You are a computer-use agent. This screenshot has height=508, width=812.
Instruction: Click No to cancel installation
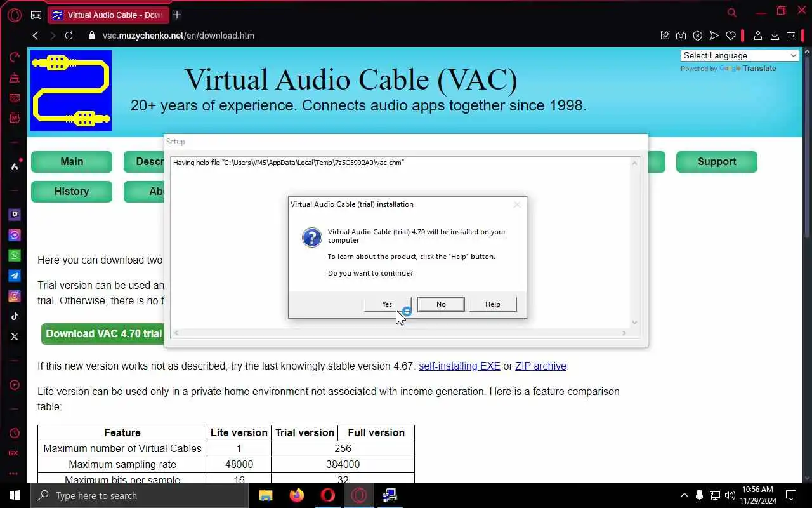[441, 304]
